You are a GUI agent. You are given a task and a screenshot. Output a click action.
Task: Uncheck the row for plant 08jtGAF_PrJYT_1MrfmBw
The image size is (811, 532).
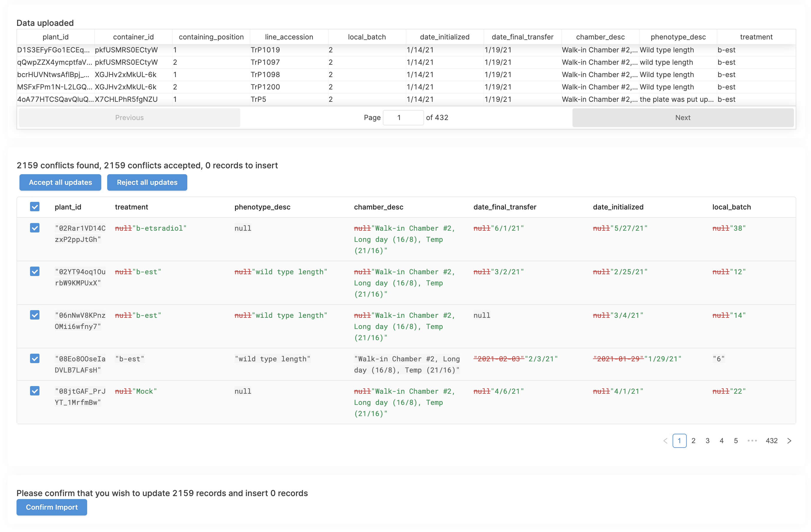pos(35,391)
